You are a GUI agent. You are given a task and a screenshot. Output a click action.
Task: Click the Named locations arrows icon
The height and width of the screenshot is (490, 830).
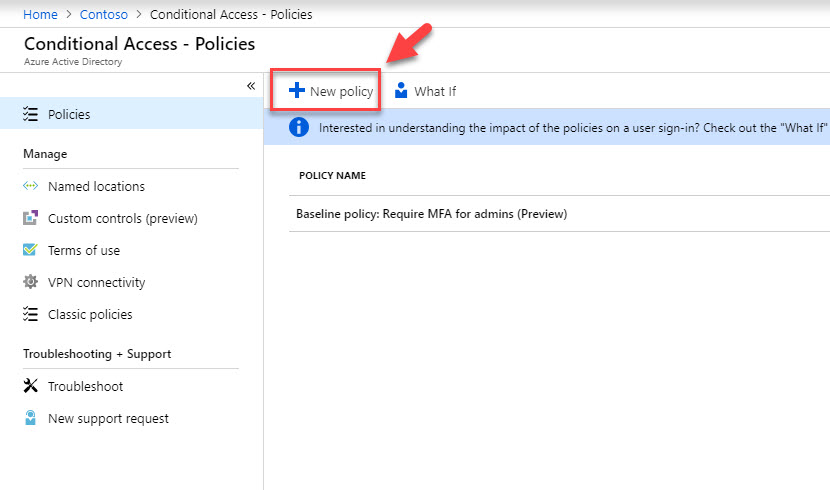(30, 186)
